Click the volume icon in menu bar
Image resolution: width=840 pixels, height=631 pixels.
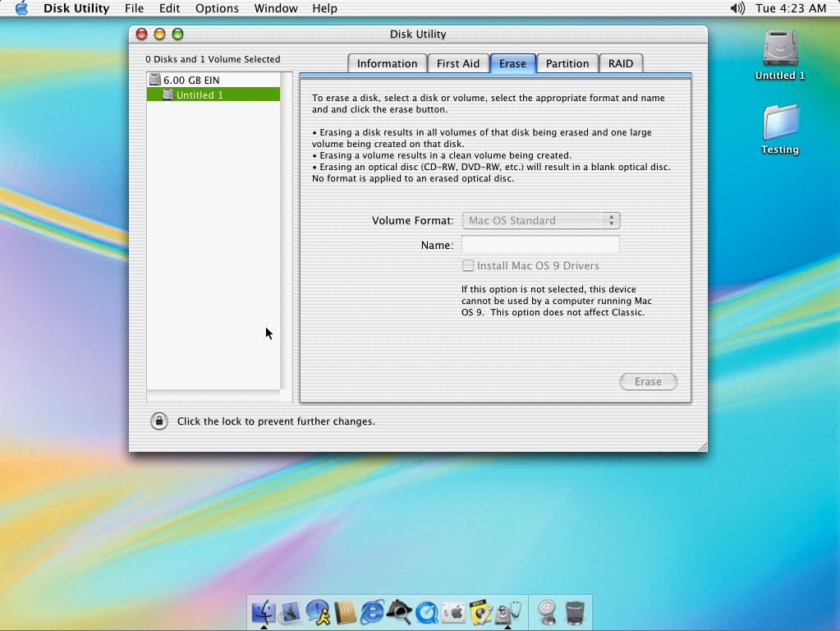[737, 8]
